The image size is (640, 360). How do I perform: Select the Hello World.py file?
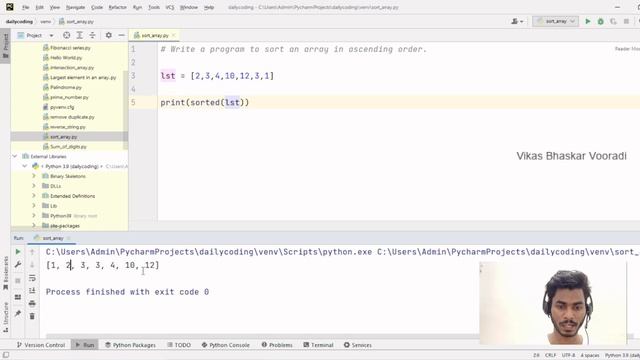click(x=66, y=58)
